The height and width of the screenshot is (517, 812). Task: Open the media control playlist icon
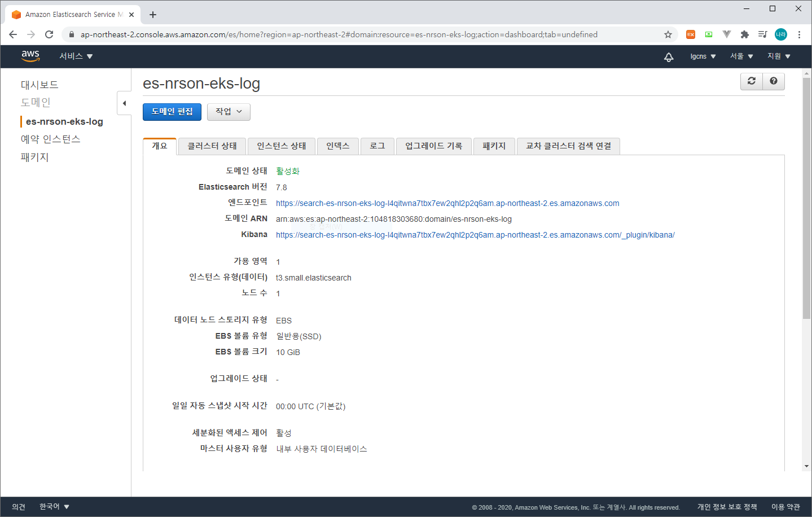click(x=763, y=34)
